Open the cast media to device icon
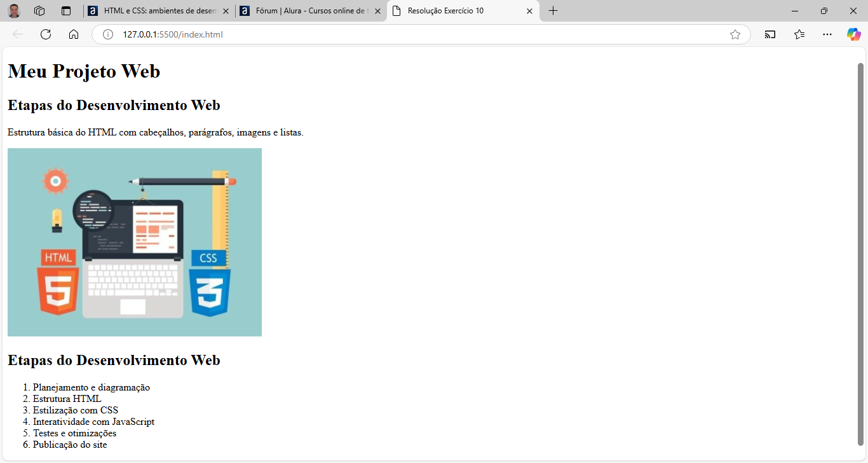 [770, 34]
